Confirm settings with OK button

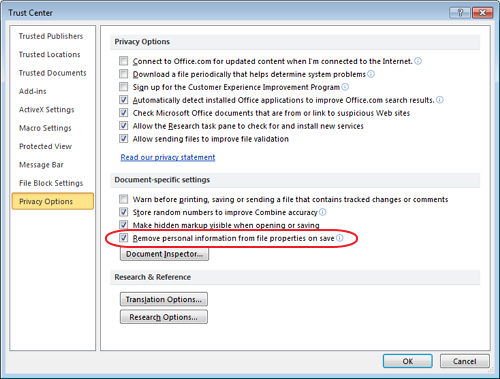pos(408,361)
